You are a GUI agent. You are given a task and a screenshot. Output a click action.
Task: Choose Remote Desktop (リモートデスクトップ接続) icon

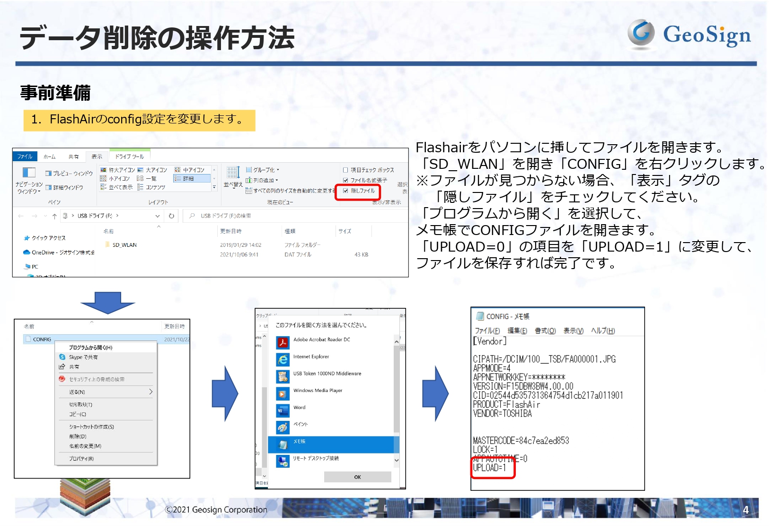click(x=283, y=461)
